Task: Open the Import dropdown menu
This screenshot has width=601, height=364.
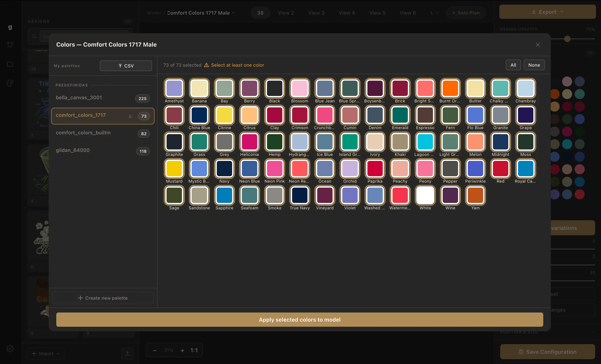Action: (46, 353)
